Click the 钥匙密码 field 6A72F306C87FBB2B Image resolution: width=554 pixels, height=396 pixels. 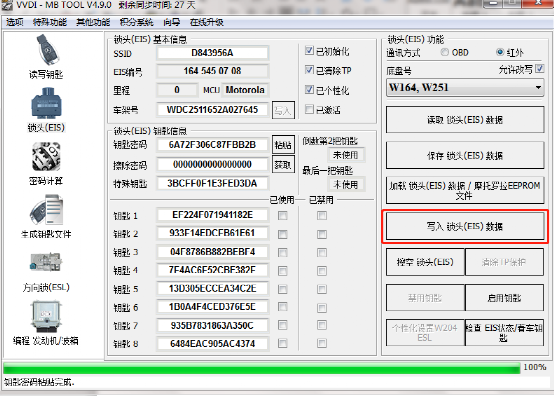(212, 145)
